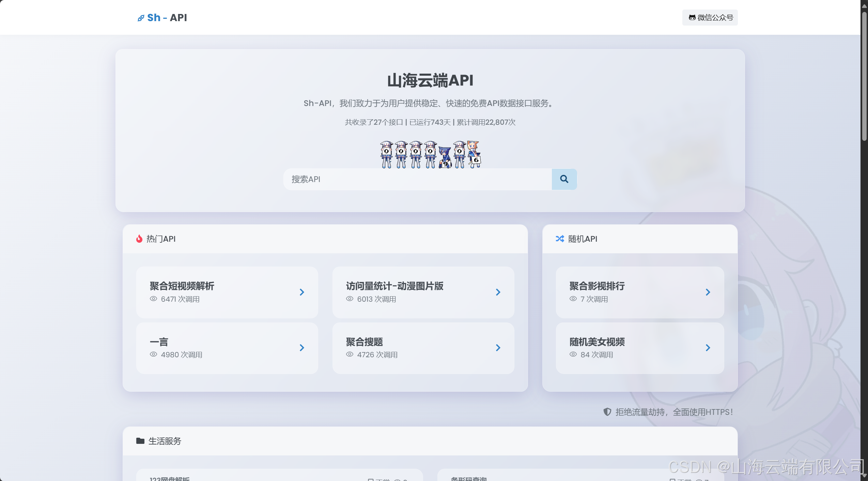Click the anime visitor counter image

tap(430, 154)
